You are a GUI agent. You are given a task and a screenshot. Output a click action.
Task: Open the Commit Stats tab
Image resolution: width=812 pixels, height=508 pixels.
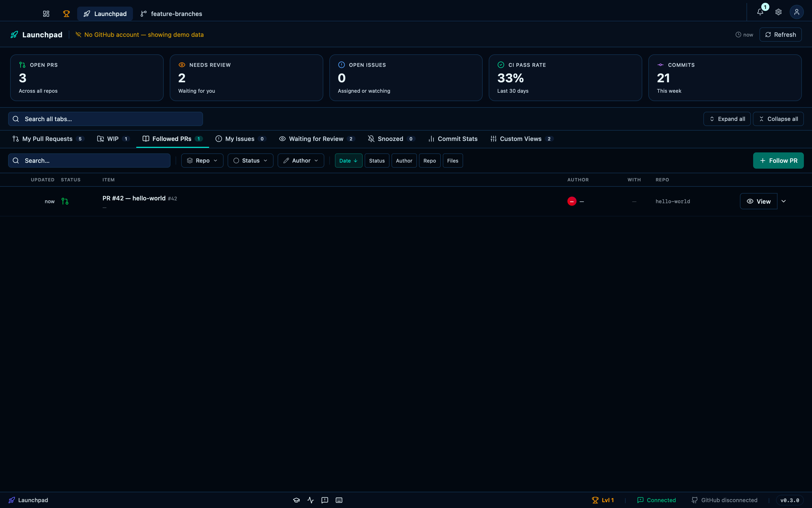click(x=453, y=139)
